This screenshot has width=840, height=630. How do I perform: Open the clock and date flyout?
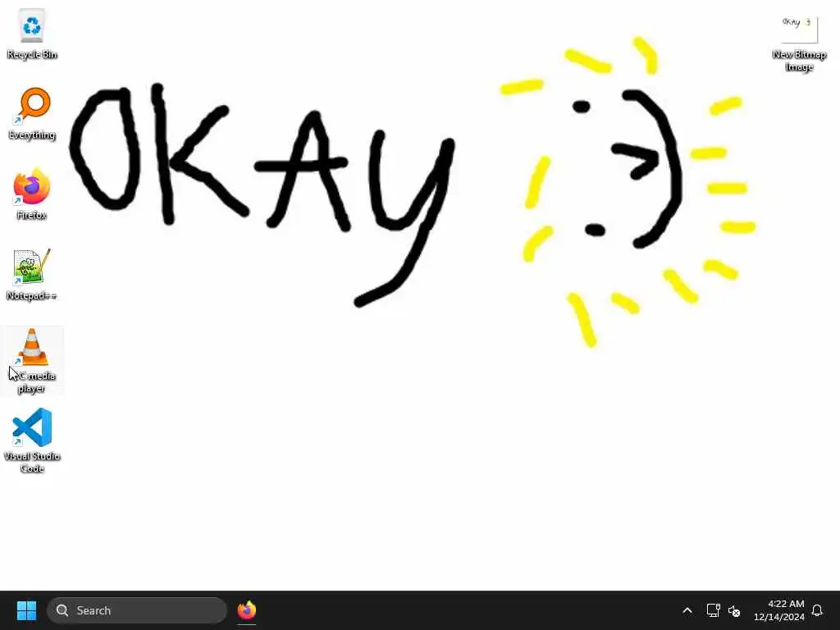pyautogui.click(x=779, y=610)
